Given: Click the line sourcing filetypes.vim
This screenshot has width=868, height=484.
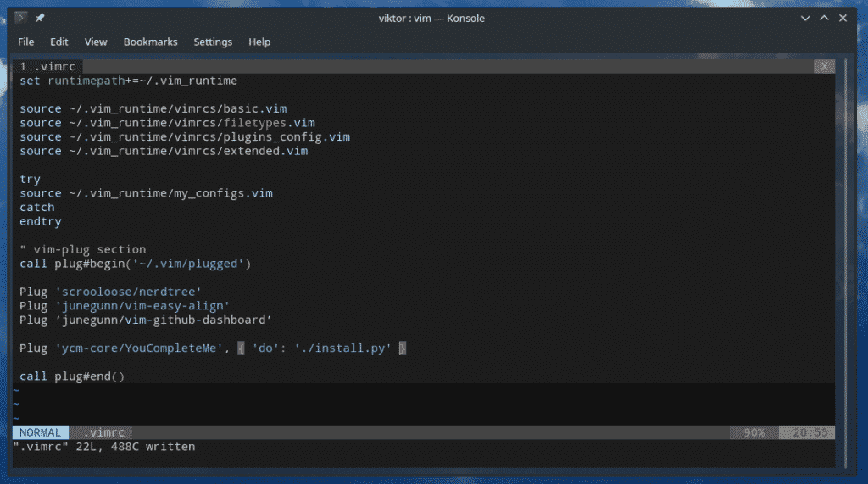Looking at the screenshot, I should [167, 123].
